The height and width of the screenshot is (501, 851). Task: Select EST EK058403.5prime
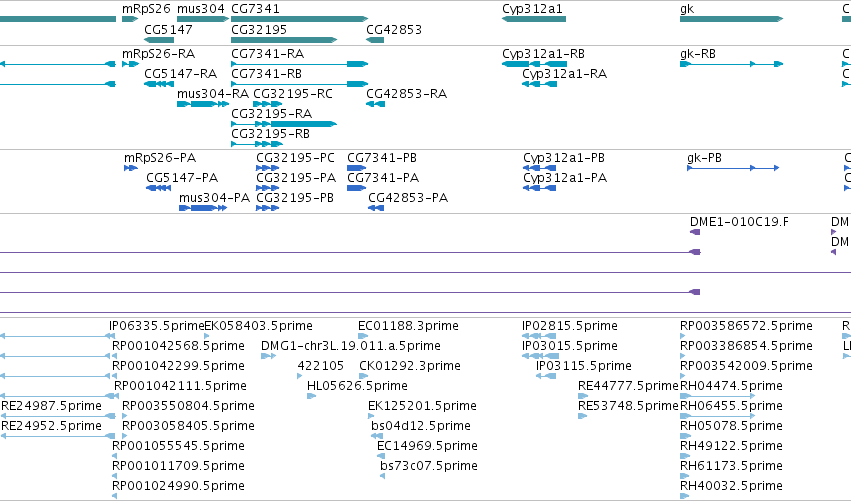[207, 337]
